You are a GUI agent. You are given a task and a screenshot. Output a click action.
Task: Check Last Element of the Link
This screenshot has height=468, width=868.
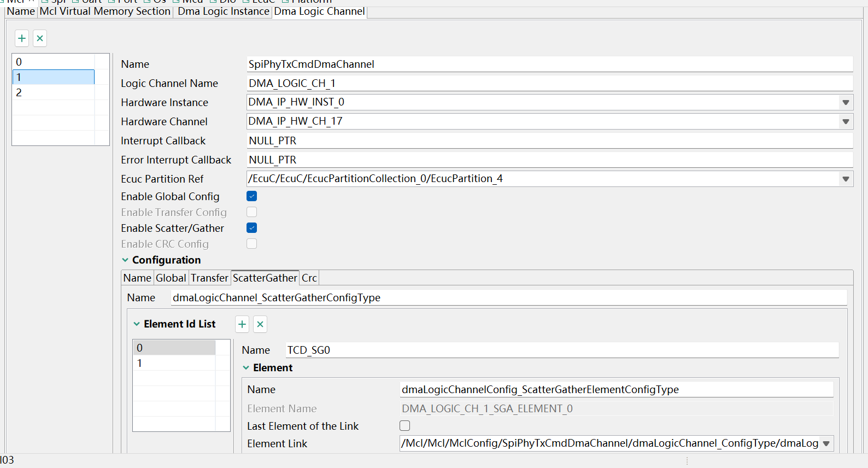(x=405, y=426)
